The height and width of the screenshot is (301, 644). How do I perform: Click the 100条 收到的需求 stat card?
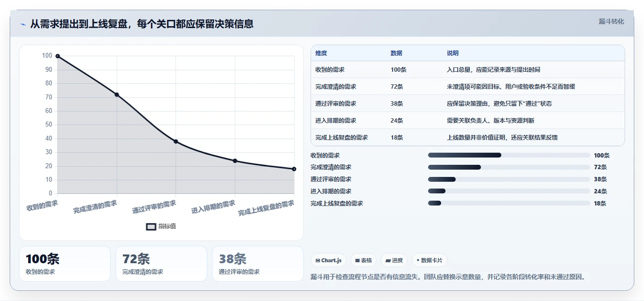(65, 264)
